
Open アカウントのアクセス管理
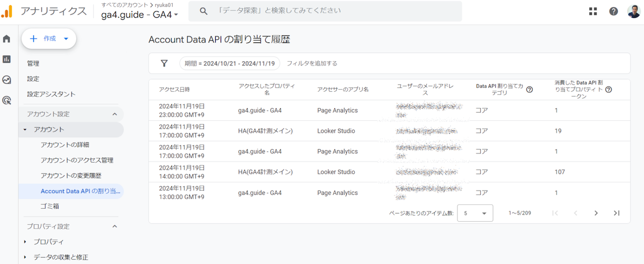coord(77,160)
